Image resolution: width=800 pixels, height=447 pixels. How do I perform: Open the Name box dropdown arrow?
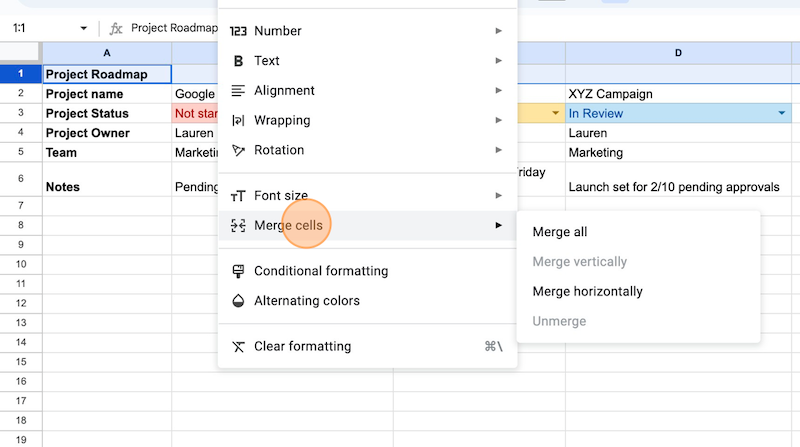83,28
